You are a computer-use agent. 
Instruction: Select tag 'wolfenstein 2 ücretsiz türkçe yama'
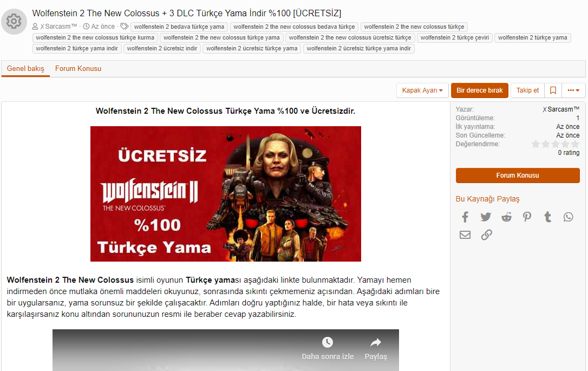pos(252,49)
